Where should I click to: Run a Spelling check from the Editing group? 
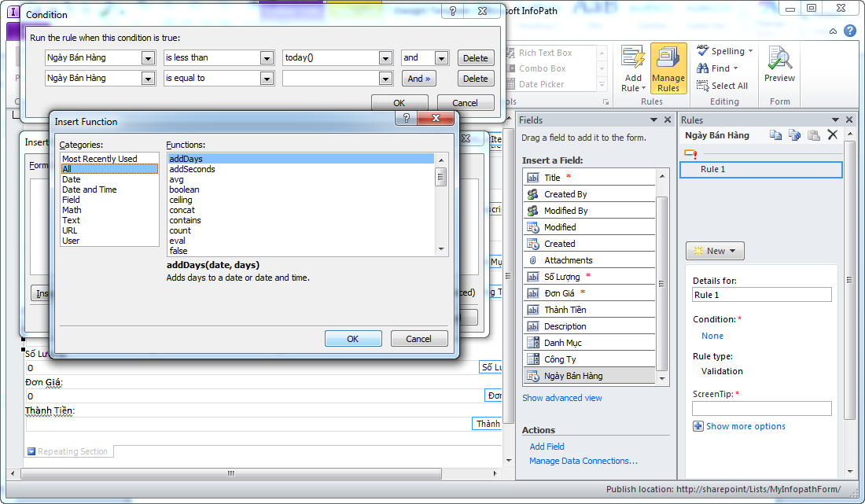click(721, 50)
